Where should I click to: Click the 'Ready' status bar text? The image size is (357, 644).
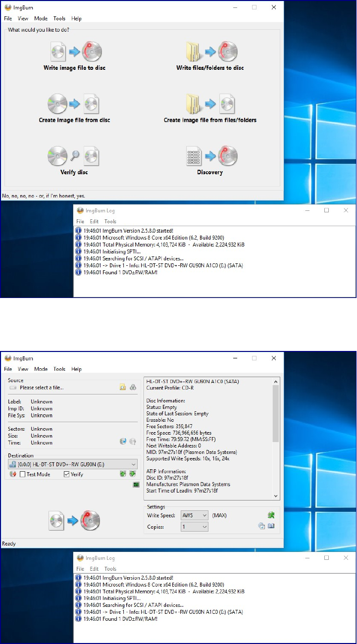[9, 544]
